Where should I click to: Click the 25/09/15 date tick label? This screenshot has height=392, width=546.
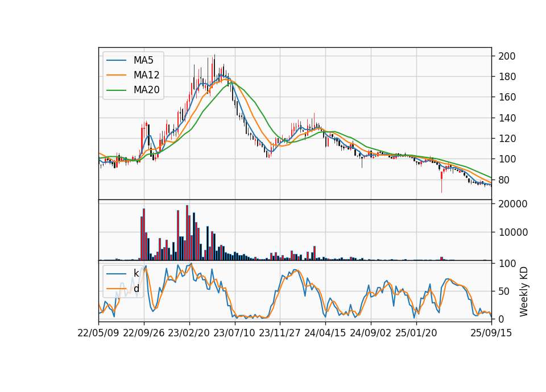pyautogui.click(x=491, y=333)
